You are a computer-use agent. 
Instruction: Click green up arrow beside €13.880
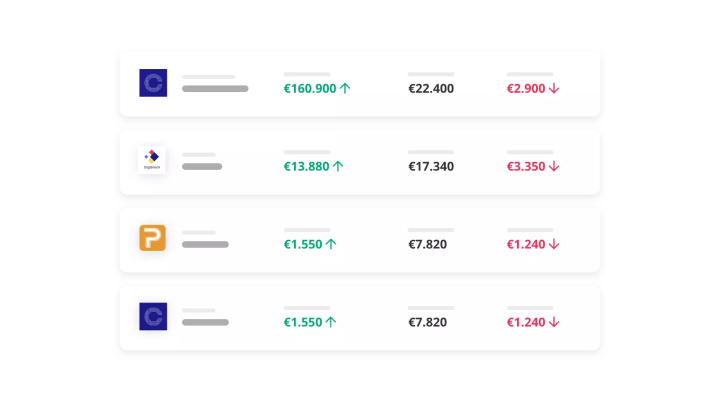[x=338, y=166]
